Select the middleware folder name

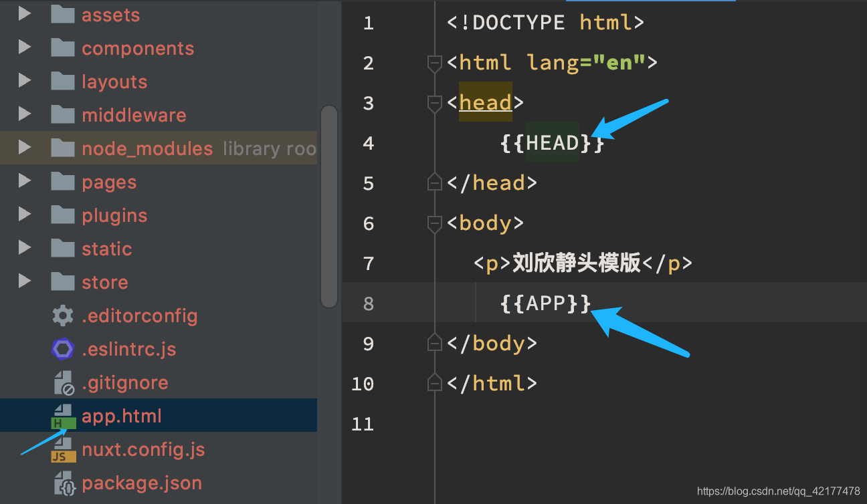point(134,115)
